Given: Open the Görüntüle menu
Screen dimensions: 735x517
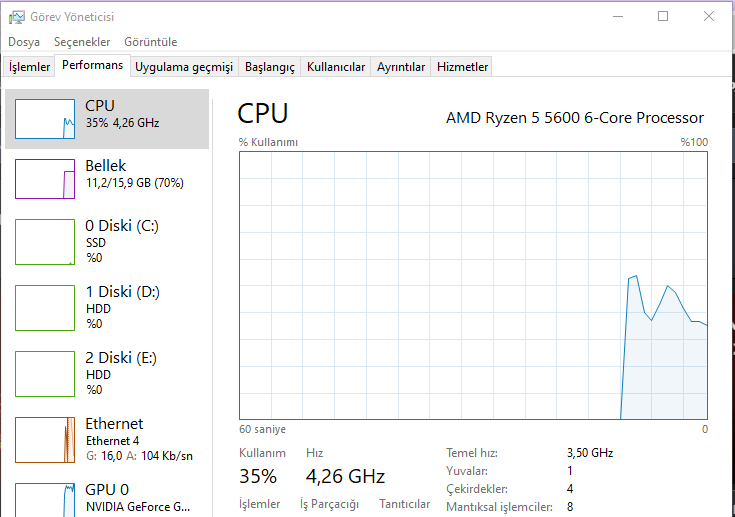Looking at the screenshot, I should (150, 42).
